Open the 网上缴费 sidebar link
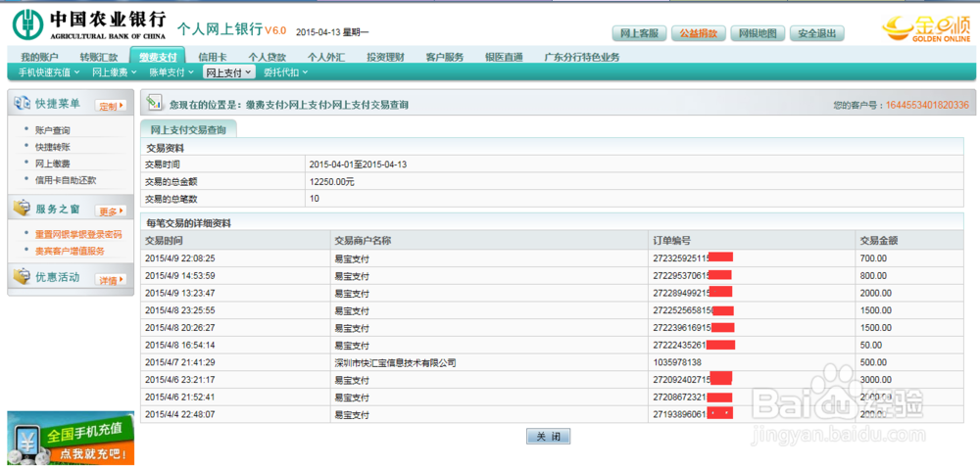980x468 pixels. 53,164
